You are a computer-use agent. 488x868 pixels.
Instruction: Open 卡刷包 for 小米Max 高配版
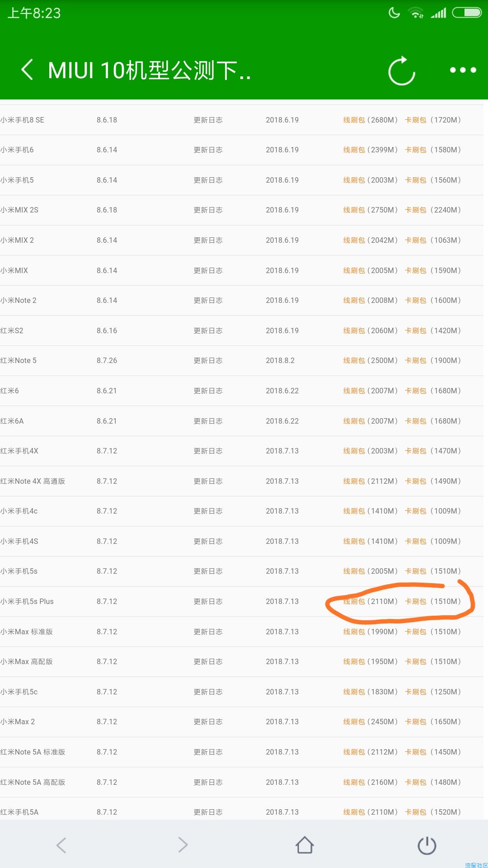pyautogui.click(x=416, y=661)
